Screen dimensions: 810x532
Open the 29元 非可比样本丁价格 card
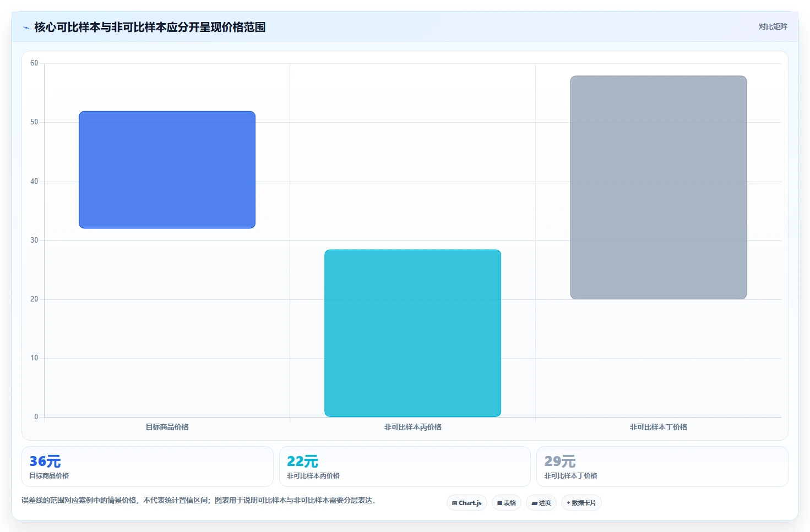pos(662,467)
